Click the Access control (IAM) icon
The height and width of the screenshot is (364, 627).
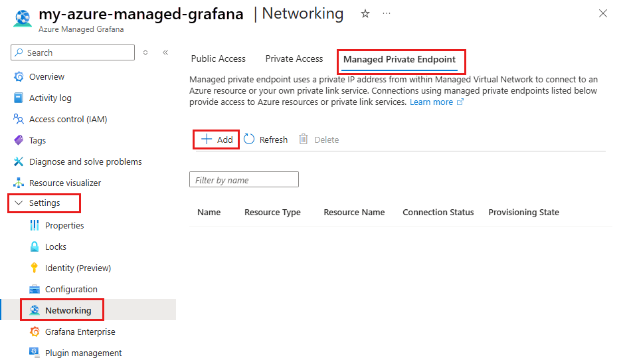click(19, 119)
